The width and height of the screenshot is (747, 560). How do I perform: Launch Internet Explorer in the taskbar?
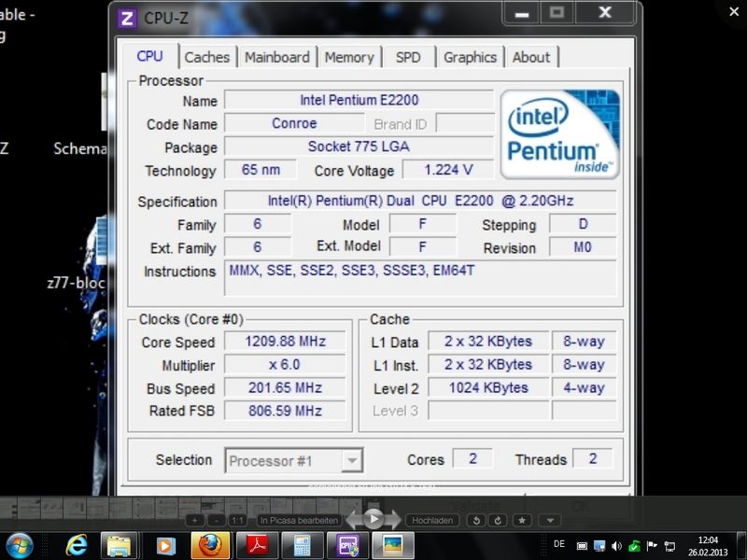point(77,545)
